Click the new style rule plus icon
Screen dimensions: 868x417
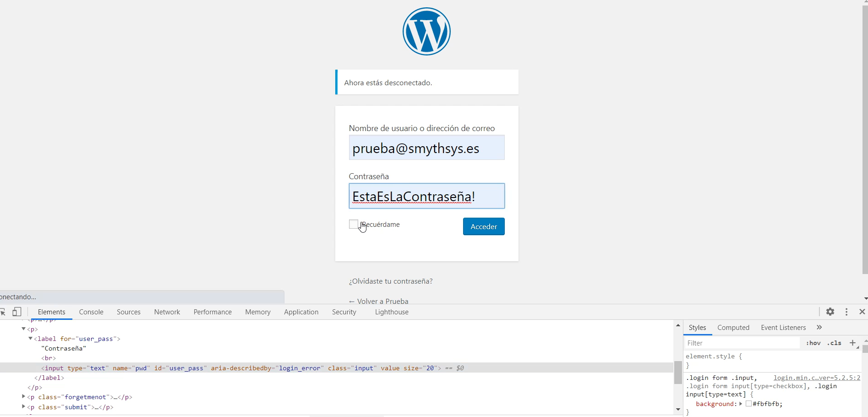pyautogui.click(x=852, y=343)
